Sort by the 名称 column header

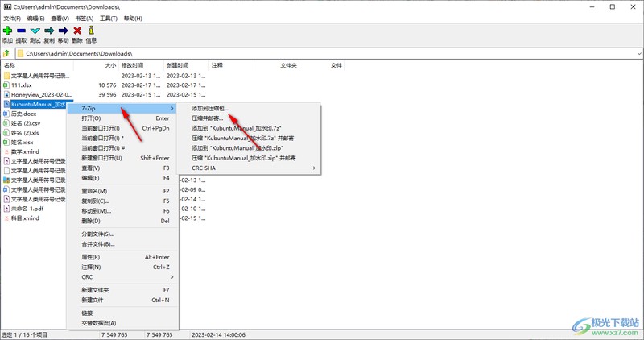click(x=37, y=65)
